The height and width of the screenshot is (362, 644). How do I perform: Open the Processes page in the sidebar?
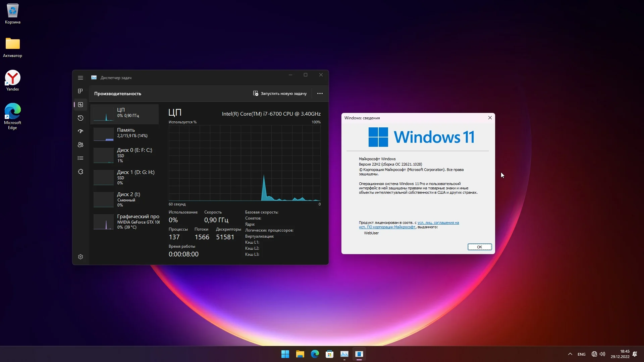click(x=80, y=91)
